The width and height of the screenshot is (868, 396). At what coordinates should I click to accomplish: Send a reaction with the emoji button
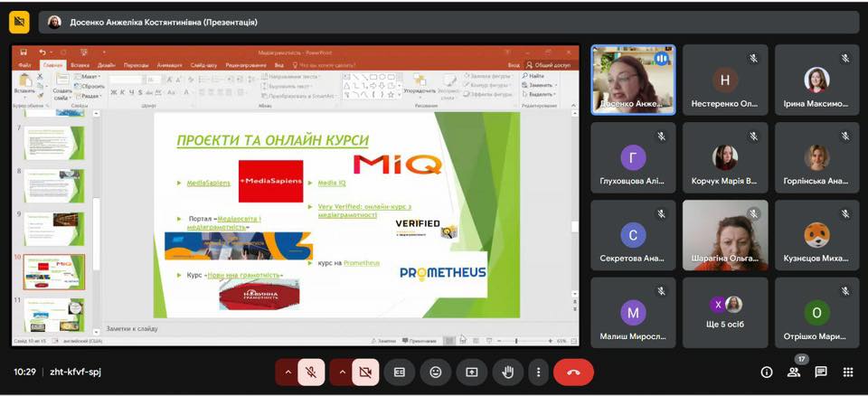click(x=436, y=372)
